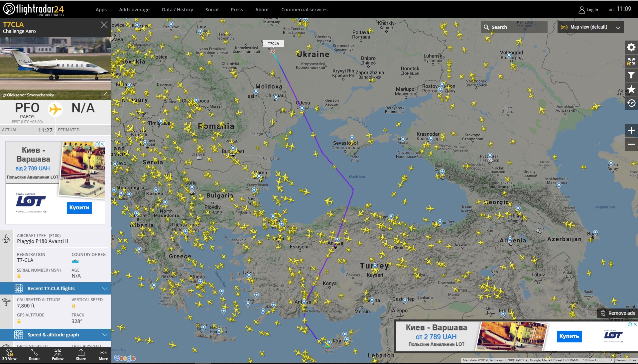Screen dimensions: 638x364
Task: Open the map settings gear icon
Action: [631, 47]
